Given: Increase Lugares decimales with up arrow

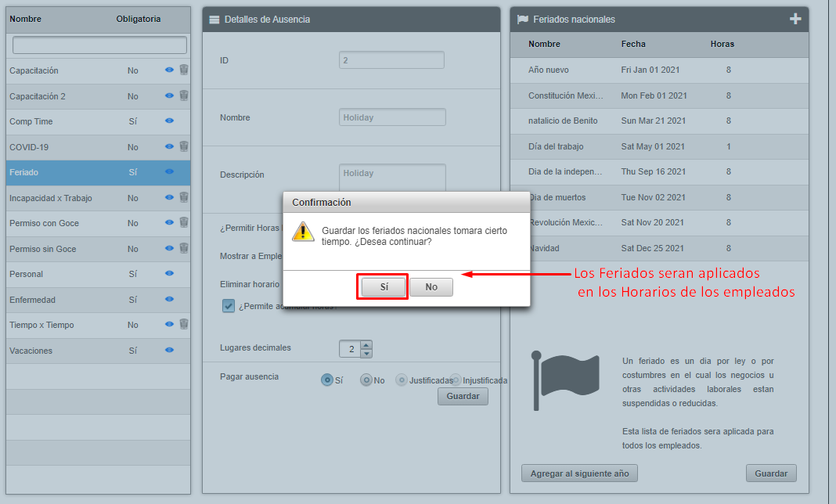Looking at the screenshot, I should tap(366, 344).
